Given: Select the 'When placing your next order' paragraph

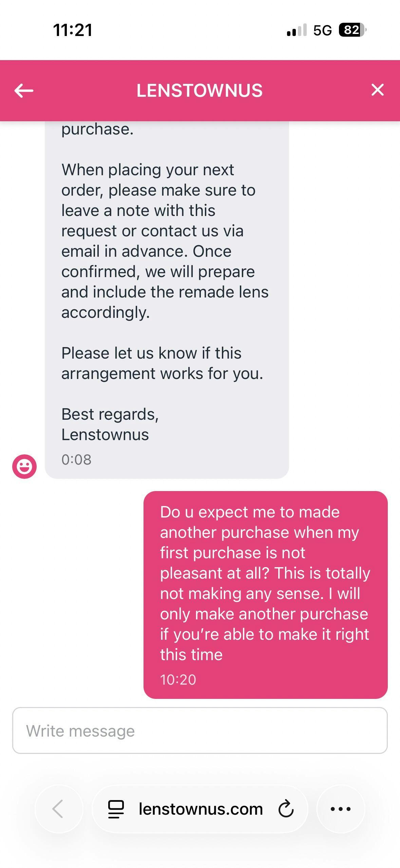Looking at the screenshot, I should [165, 241].
